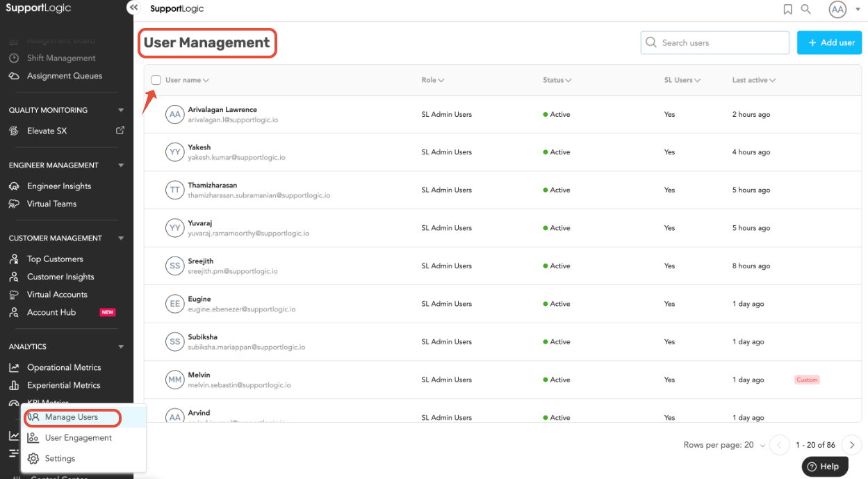Collapse Customer Management section

tap(121, 238)
